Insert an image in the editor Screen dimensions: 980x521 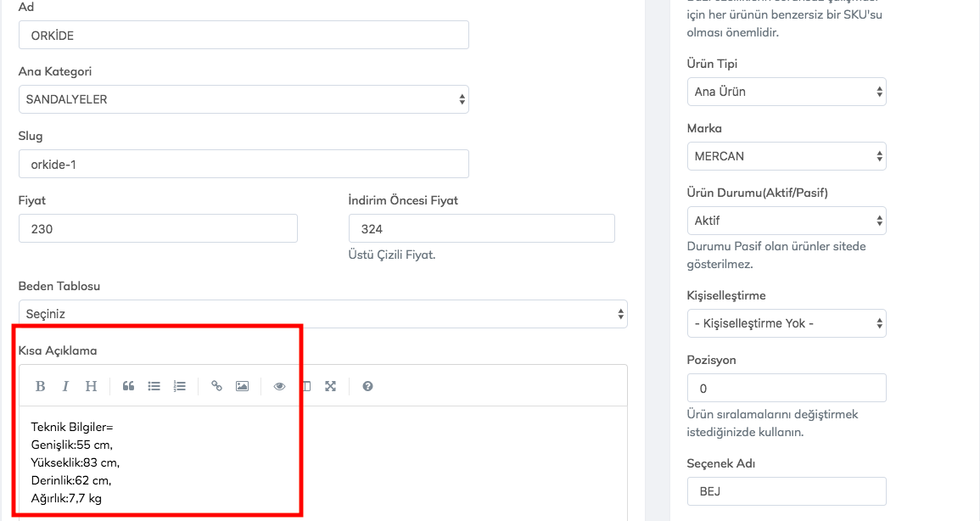tap(243, 386)
